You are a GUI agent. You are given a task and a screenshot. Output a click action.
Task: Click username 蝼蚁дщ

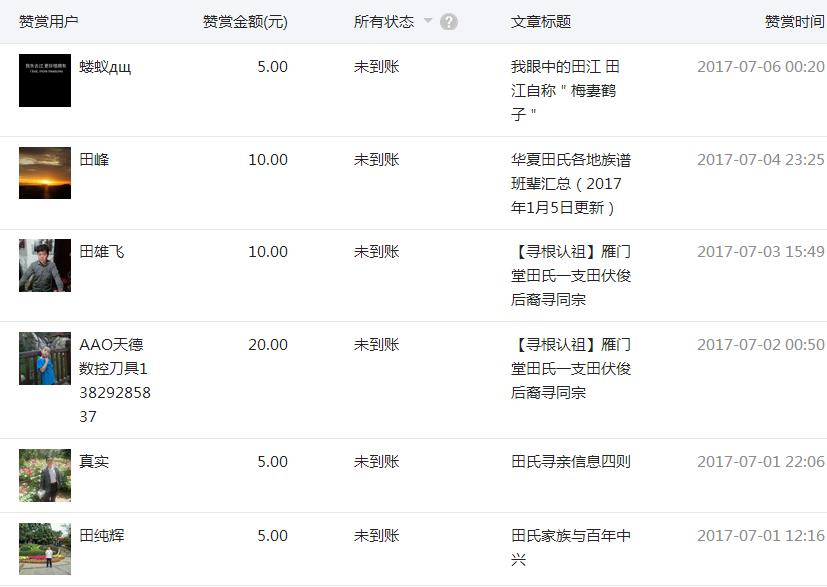(x=105, y=67)
